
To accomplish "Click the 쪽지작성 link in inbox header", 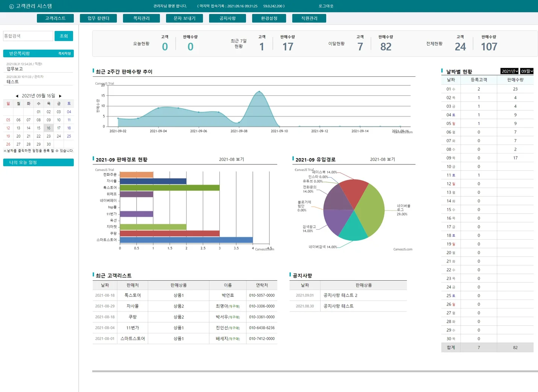I will pos(65,54).
